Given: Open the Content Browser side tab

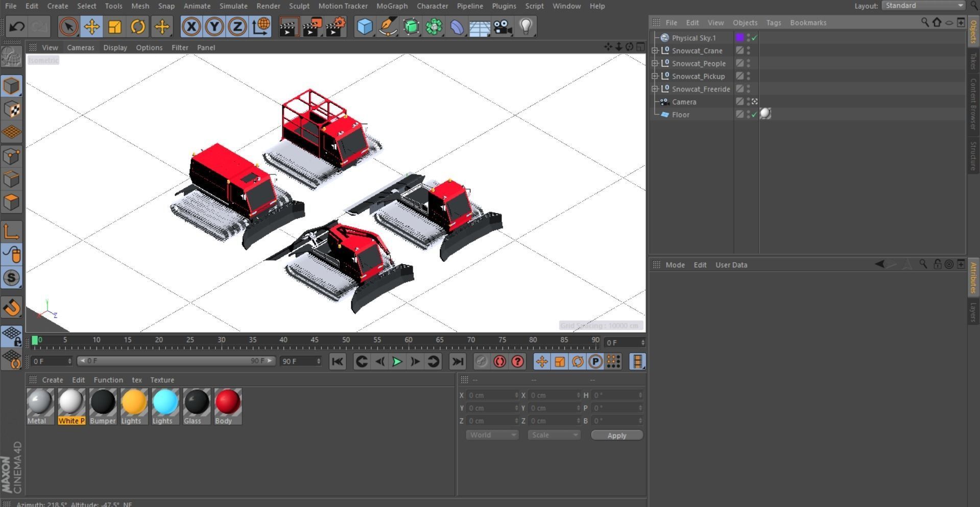Looking at the screenshot, I should [x=973, y=104].
